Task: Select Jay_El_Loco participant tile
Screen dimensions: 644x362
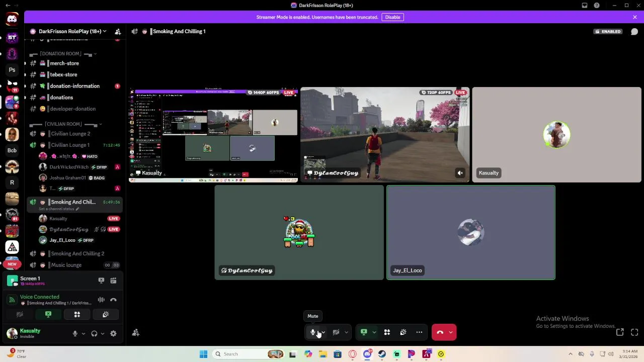Action: (x=471, y=233)
